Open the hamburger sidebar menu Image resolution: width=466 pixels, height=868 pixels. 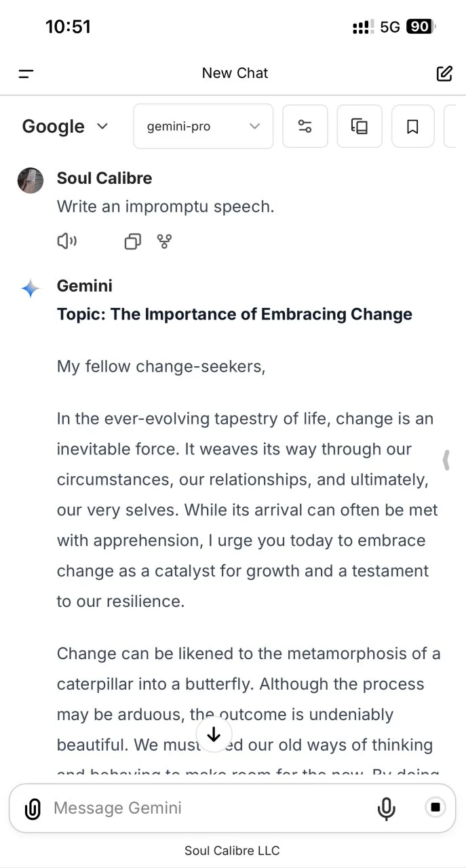tap(26, 73)
